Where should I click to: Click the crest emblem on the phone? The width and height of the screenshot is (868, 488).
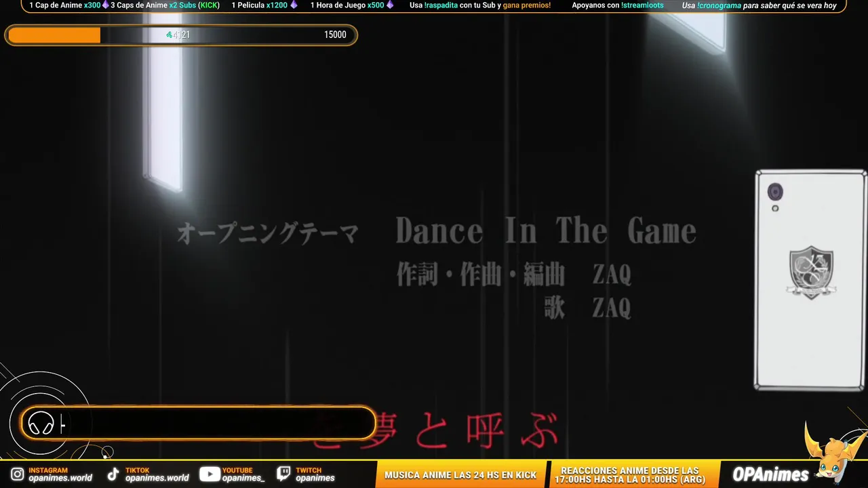(x=811, y=272)
